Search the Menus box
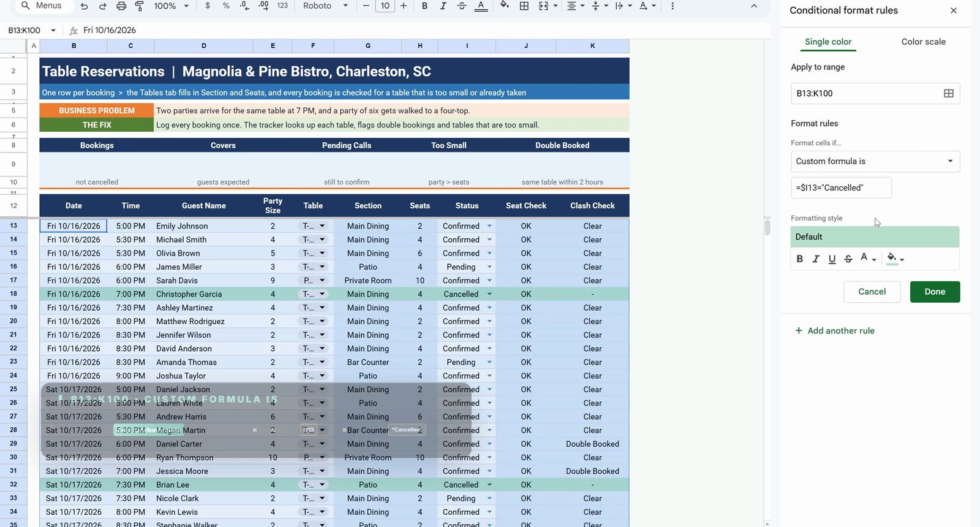The image size is (980, 527). pos(43,6)
